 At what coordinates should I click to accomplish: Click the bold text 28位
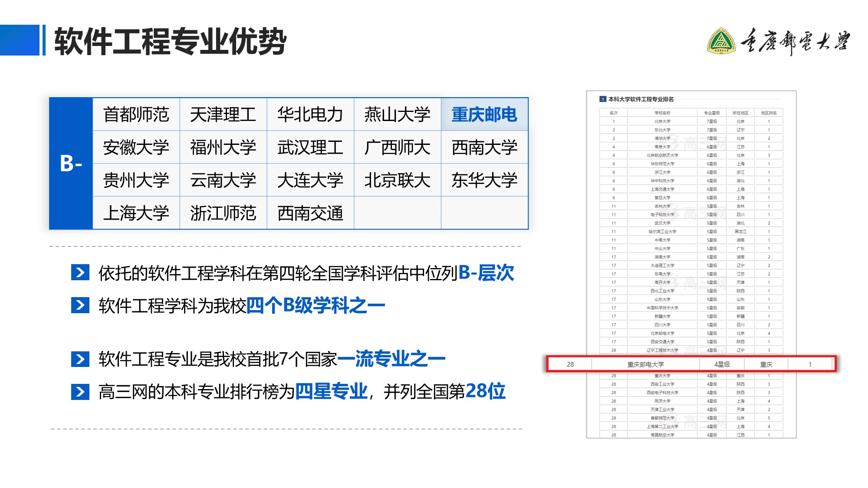point(485,391)
